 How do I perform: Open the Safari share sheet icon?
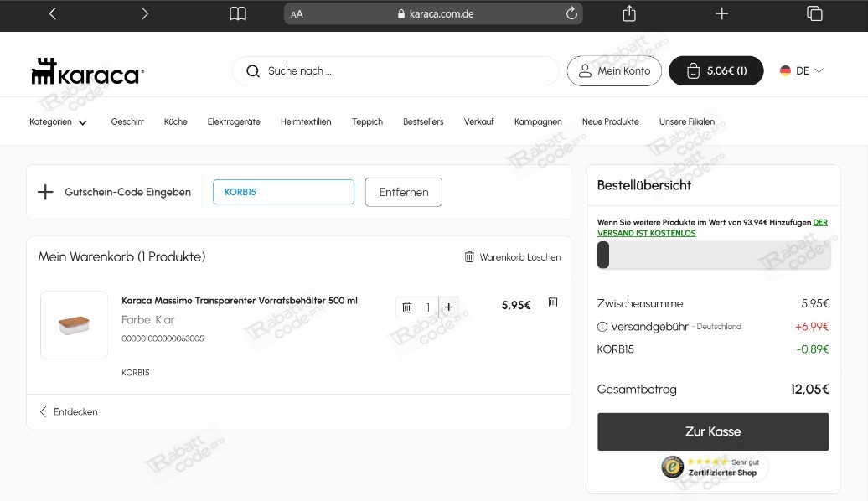tap(629, 13)
